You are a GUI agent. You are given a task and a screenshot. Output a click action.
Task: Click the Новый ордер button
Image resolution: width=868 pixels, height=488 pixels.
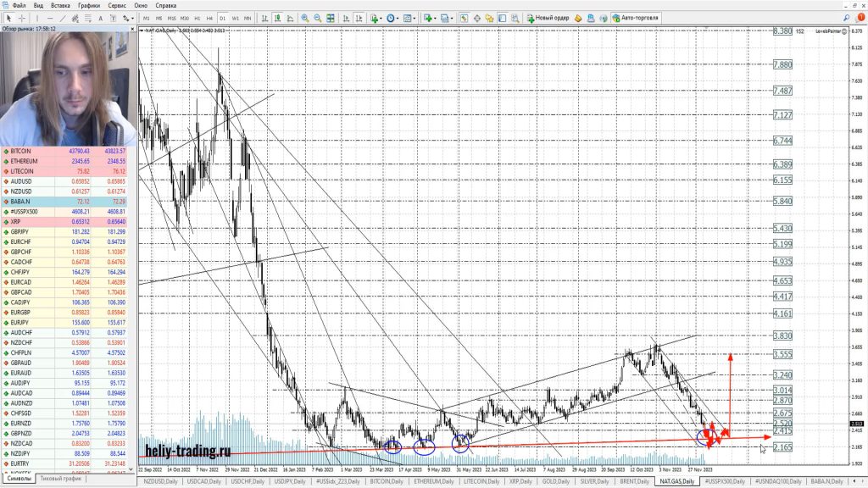click(548, 18)
